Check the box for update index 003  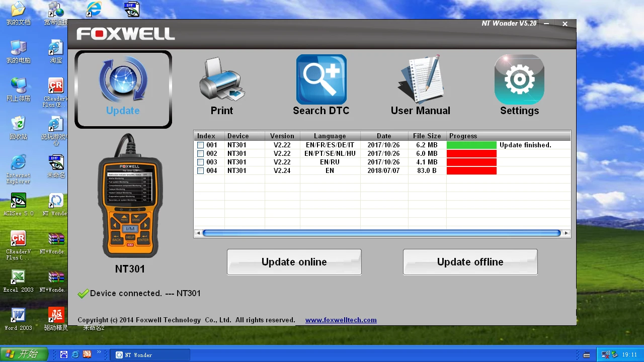click(x=201, y=162)
